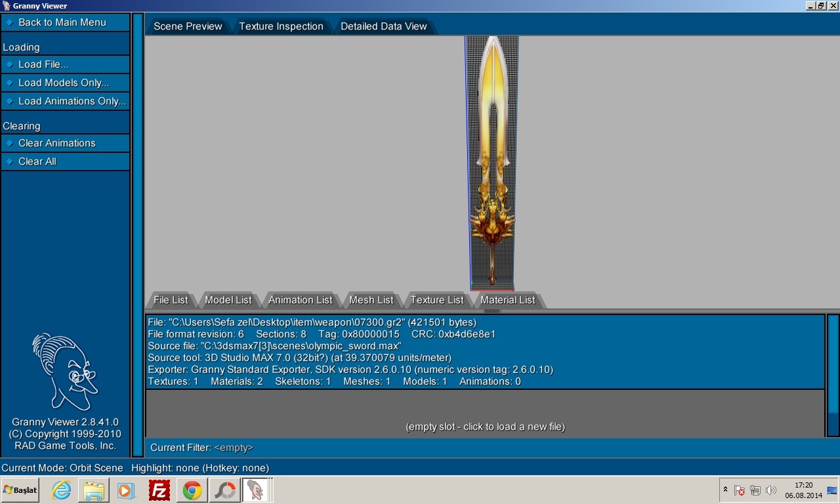Viewport: 840px width, 504px height.
Task: Select the File List tab
Action: pyautogui.click(x=171, y=300)
